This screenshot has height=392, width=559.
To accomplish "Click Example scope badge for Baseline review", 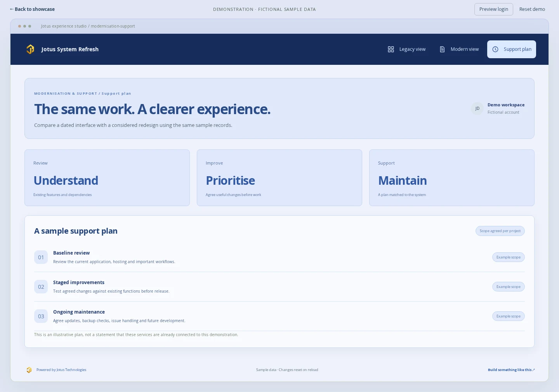I will 509,257.
